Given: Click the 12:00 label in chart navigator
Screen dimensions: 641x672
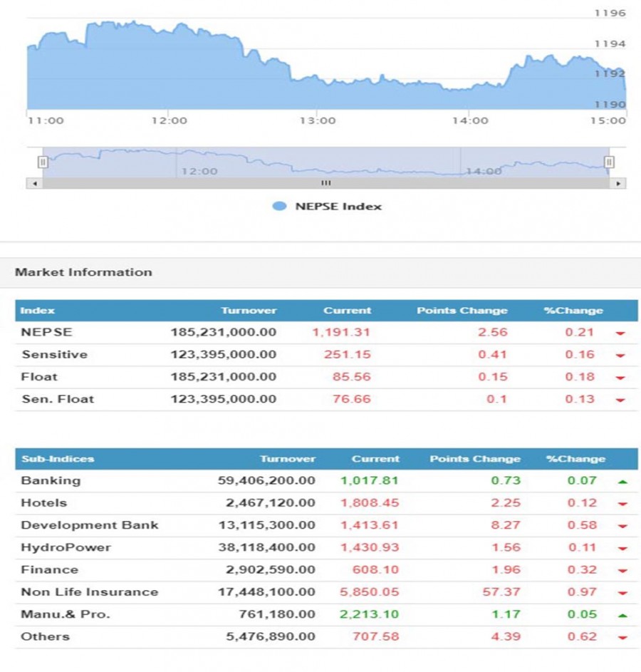Looking at the screenshot, I should (199, 171).
